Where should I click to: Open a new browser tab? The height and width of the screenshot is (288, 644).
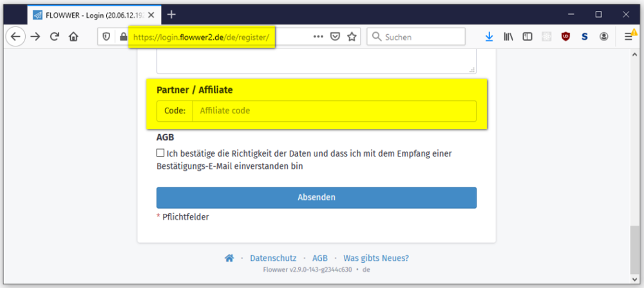tap(171, 14)
